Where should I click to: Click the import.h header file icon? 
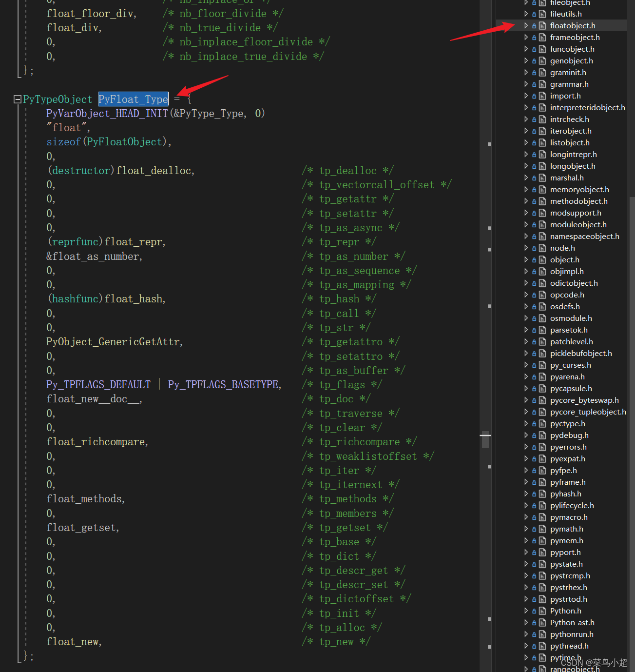(x=542, y=96)
